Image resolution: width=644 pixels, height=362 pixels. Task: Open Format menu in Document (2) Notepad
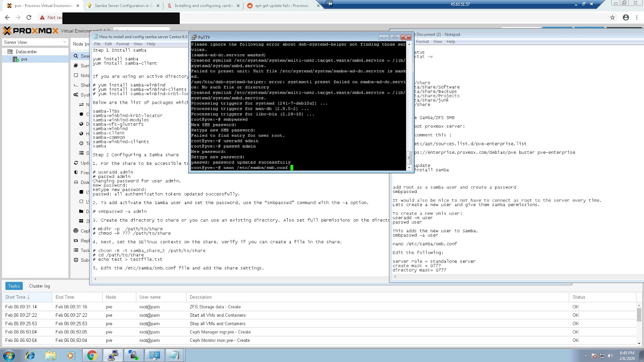coord(423,41)
